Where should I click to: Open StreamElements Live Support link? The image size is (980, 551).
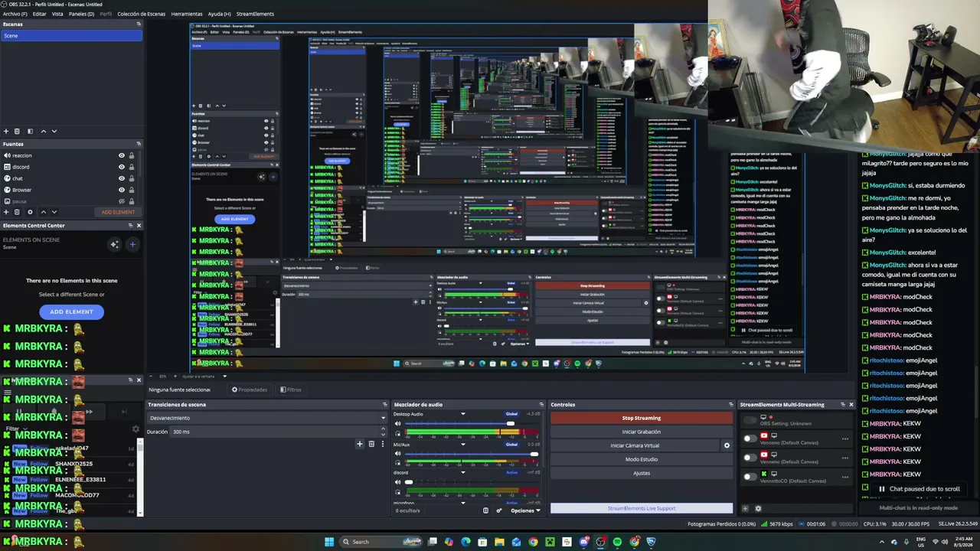(642, 508)
